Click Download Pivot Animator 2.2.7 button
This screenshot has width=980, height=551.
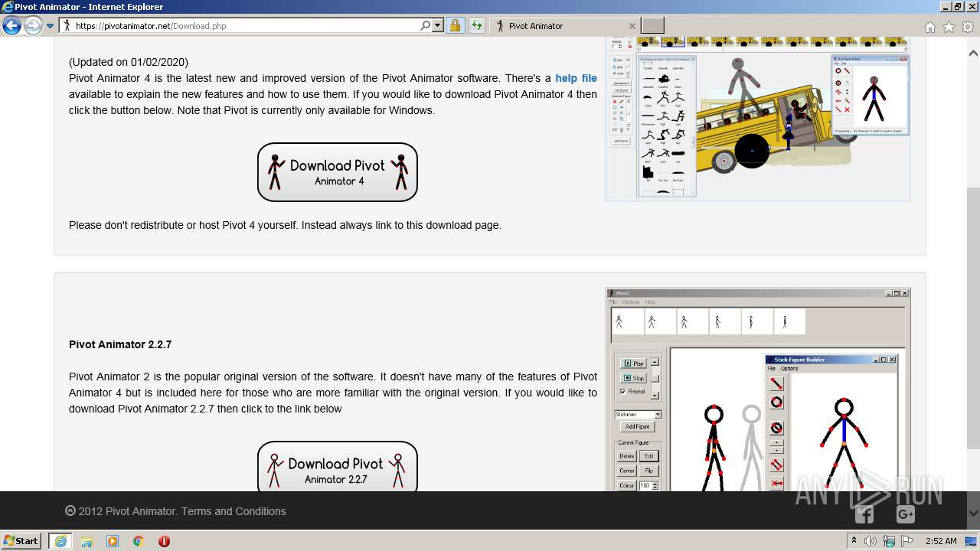pos(338,466)
